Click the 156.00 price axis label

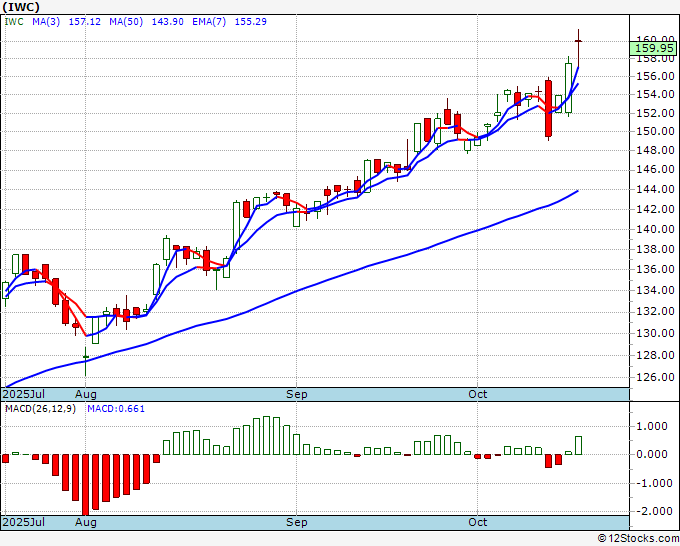(655, 76)
